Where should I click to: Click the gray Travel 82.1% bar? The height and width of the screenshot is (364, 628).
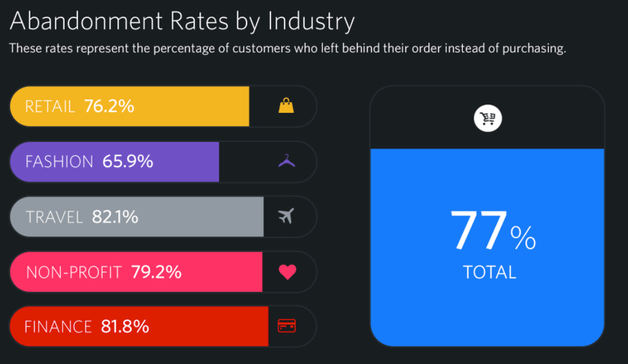click(137, 216)
